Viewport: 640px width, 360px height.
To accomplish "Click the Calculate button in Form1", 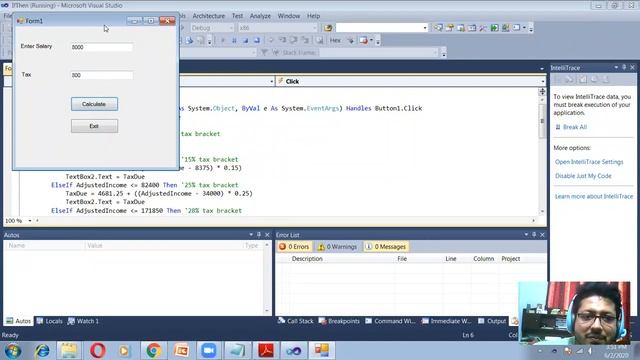I will tap(94, 104).
